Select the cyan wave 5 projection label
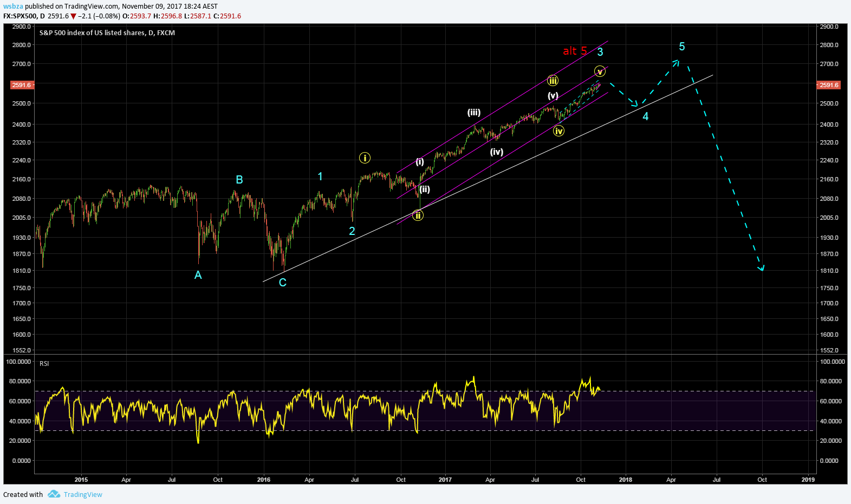The height and width of the screenshot is (504, 851). 682,47
